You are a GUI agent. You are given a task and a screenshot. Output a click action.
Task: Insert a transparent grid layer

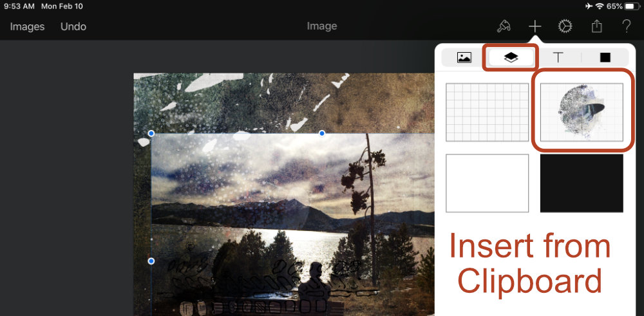pos(487,112)
